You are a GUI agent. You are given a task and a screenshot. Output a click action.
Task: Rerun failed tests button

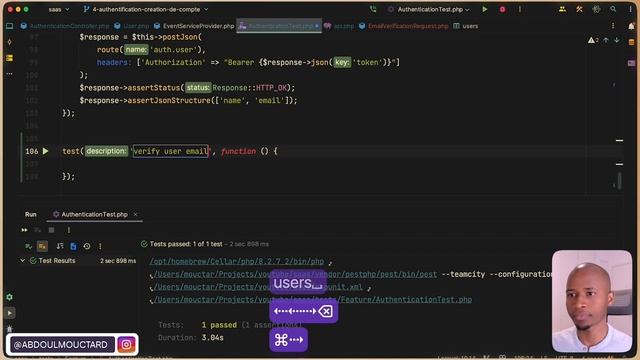pyautogui.click(x=38, y=230)
